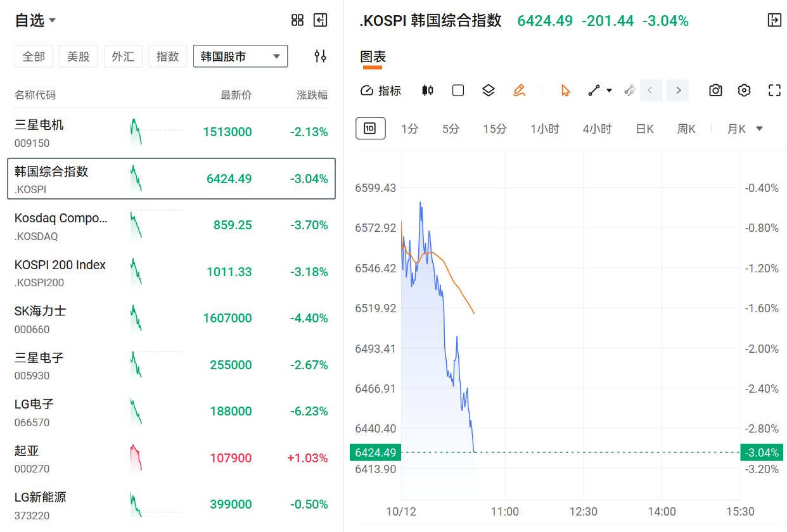Viewport: 787px width, 532px height.
Task: Switch chart to 1分 interval
Action: (x=410, y=129)
